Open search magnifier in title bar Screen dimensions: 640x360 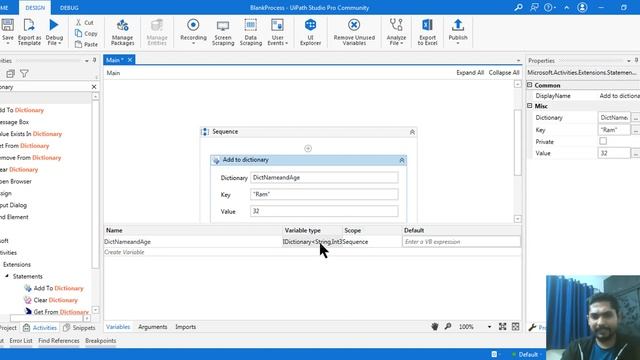(x=518, y=7)
